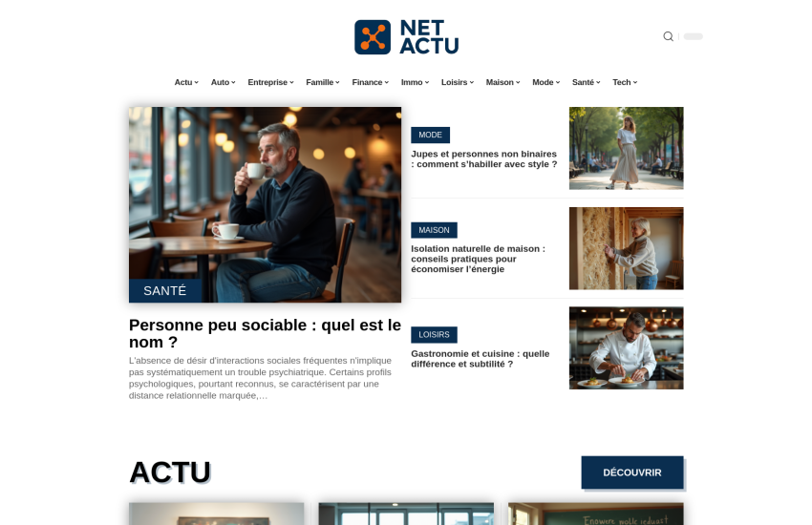Open article 'Personne peu sociable' headline

(x=265, y=334)
